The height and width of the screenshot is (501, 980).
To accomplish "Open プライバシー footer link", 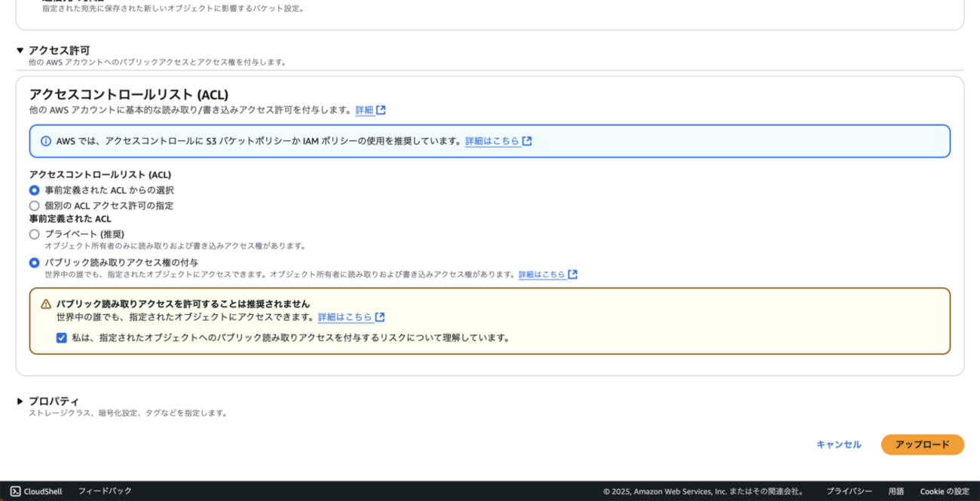I will coord(849,491).
